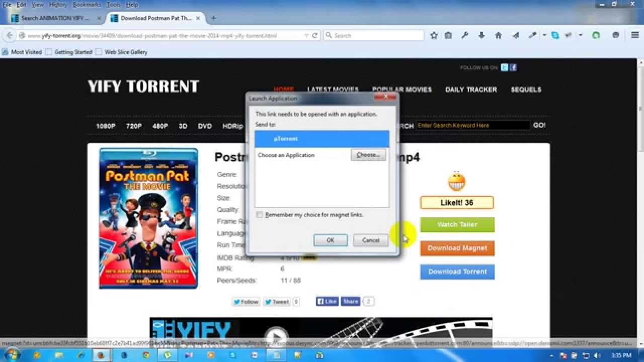Click the green circular addon icon
The height and width of the screenshot is (362, 644).
pyautogui.click(x=596, y=36)
